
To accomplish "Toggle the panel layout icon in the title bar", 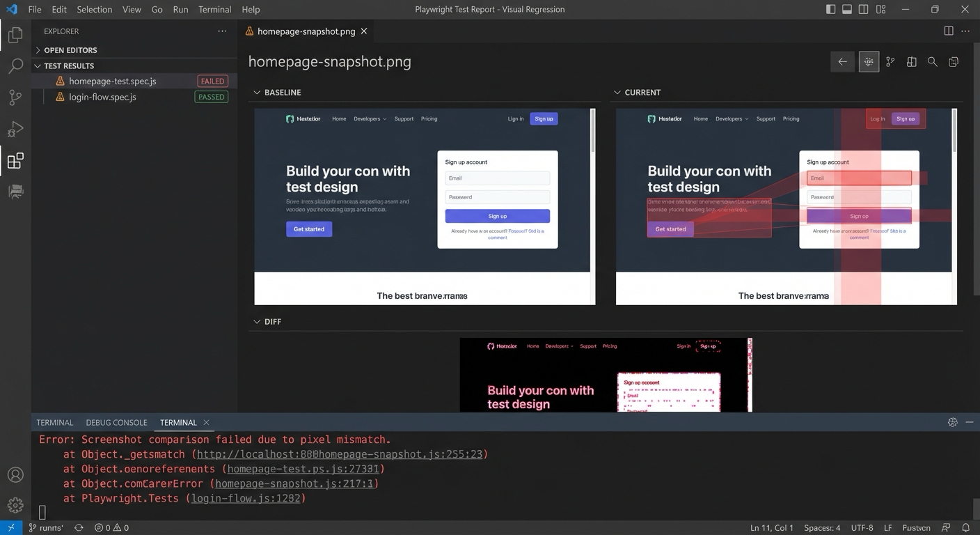I will coord(846,9).
